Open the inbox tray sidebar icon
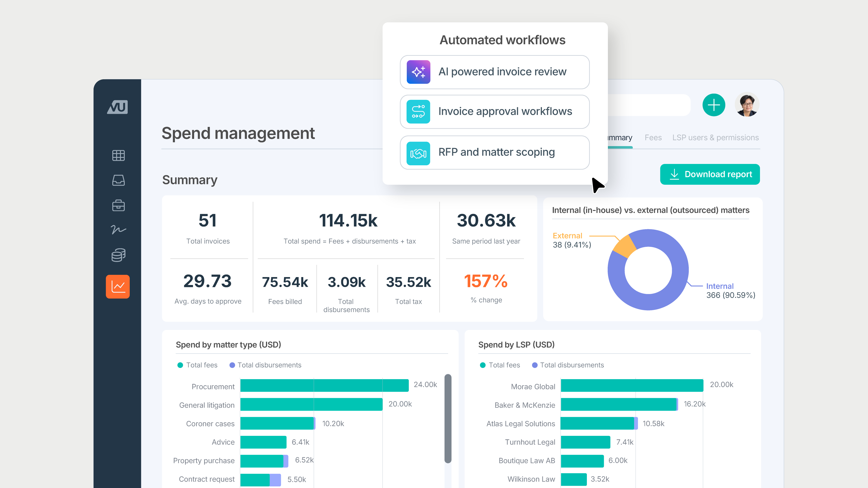 click(x=118, y=180)
